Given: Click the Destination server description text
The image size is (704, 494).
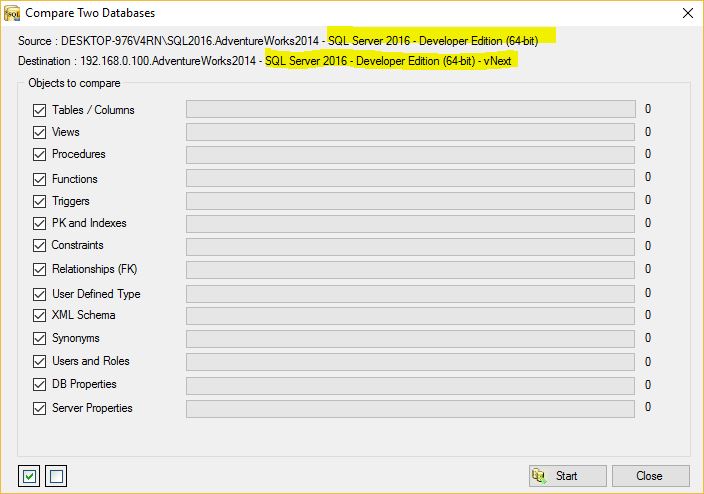Looking at the screenshot, I should (x=264, y=61).
